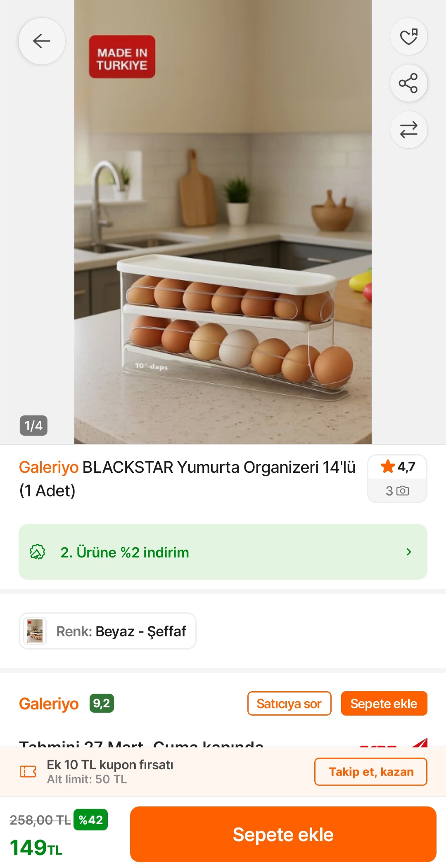Viewport: 446px width, 868px height.
Task: Click the Satıcıya sor button
Action: coord(289,704)
